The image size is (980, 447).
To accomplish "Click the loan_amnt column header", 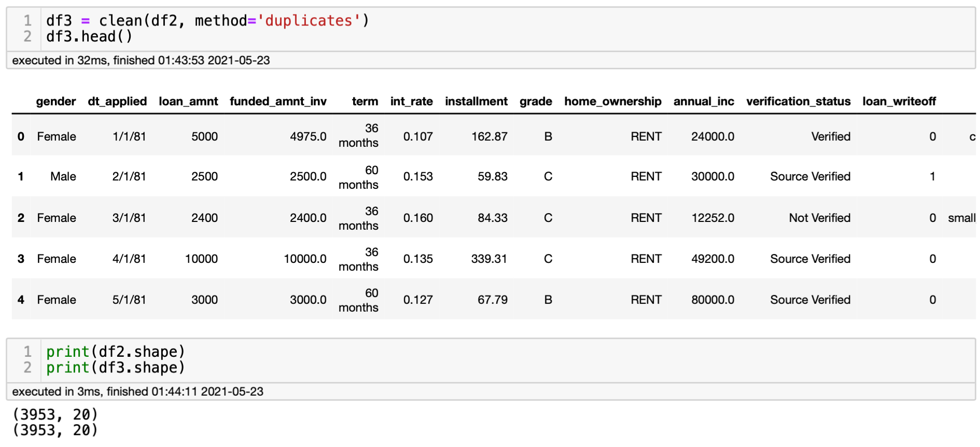I will (x=188, y=102).
